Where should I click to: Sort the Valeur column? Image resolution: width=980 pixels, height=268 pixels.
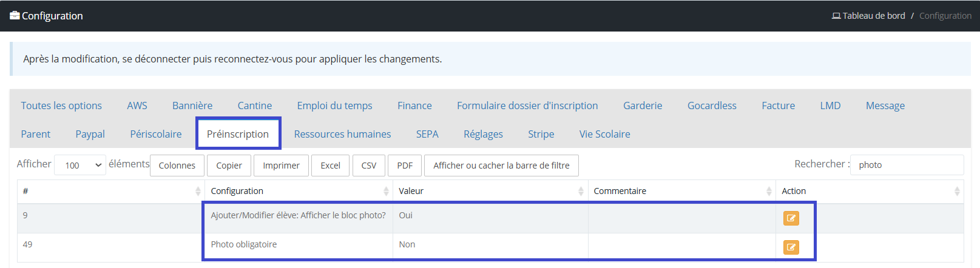click(x=581, y=191)
